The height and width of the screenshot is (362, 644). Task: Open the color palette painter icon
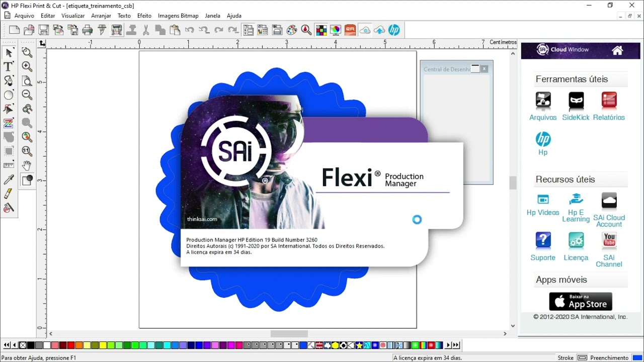pyautogui.click(x=292, y=30)
